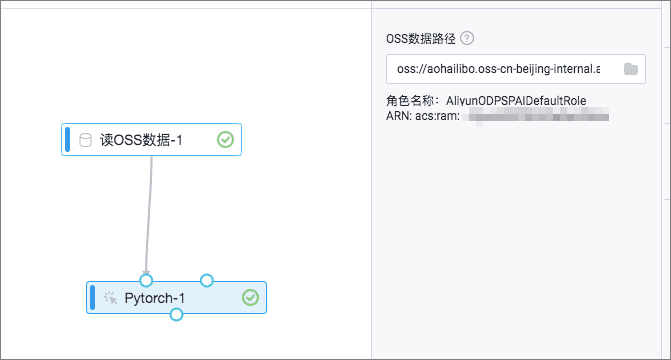Click the OSS数据路径 label
The height and width of the screenshot is (360, 671).
[x=421, y=39]
